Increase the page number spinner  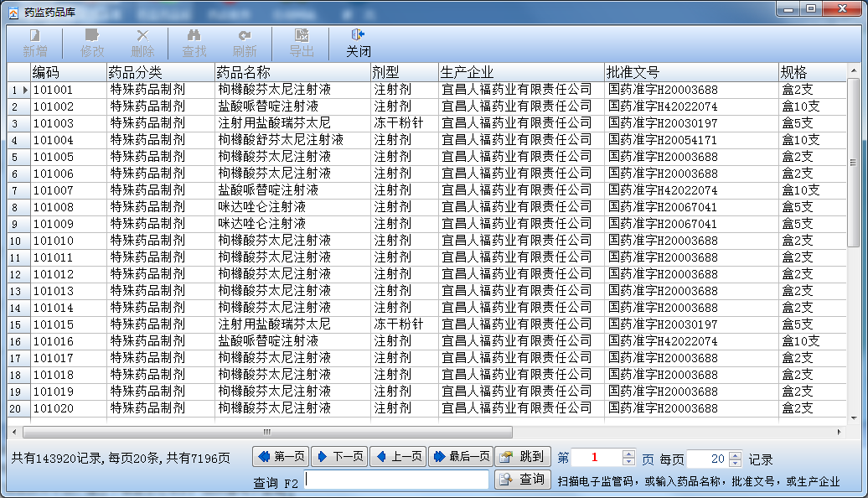(628, 454)
